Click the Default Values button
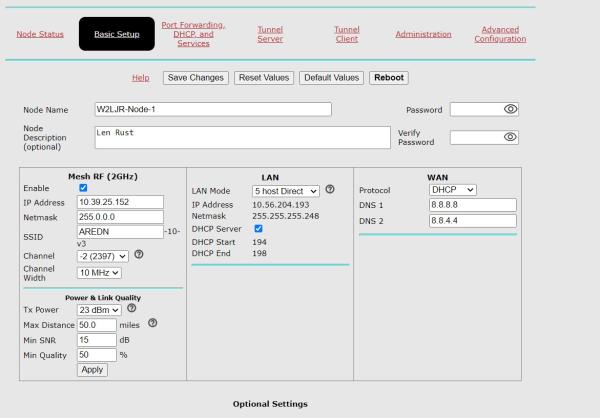 point(331,78)
